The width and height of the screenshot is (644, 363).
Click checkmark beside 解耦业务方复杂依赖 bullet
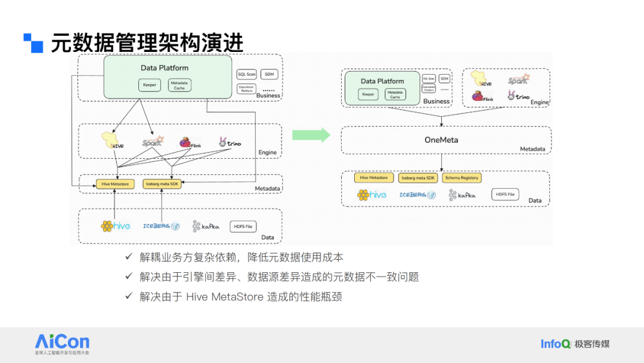(x=129, y=257)
